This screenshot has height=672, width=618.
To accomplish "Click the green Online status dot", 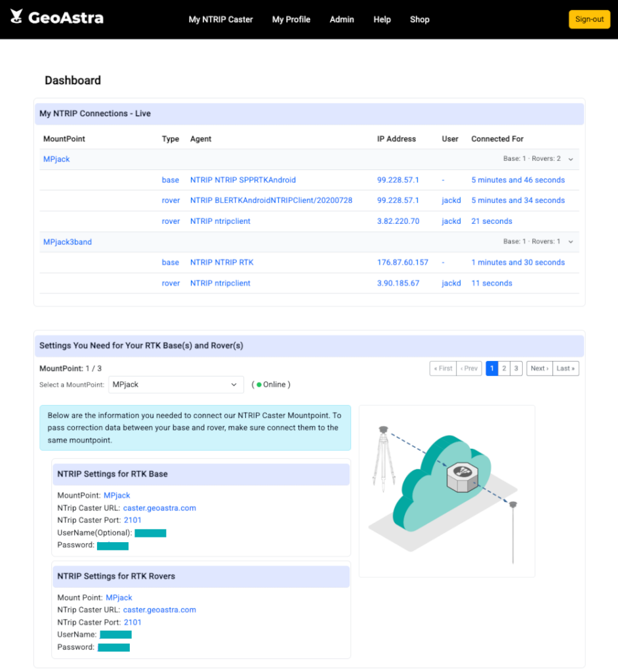I will [x=258, y=385].
